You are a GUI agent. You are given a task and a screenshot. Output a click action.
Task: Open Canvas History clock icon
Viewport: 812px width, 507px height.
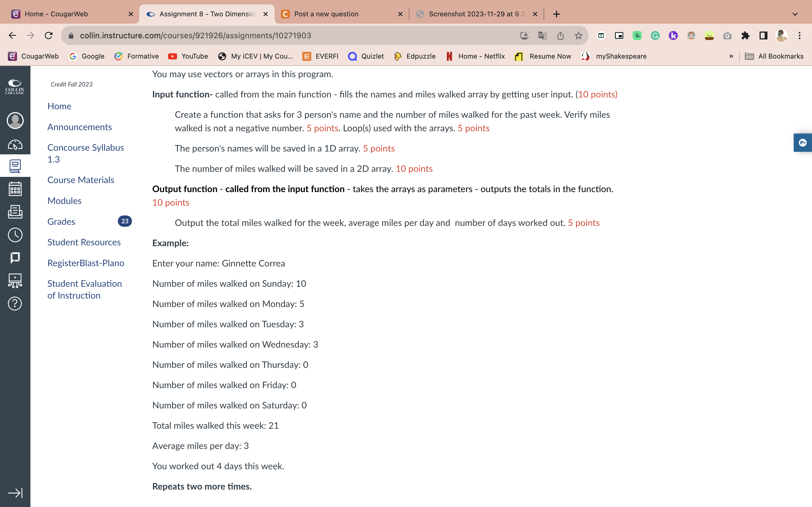pos(15,235)
